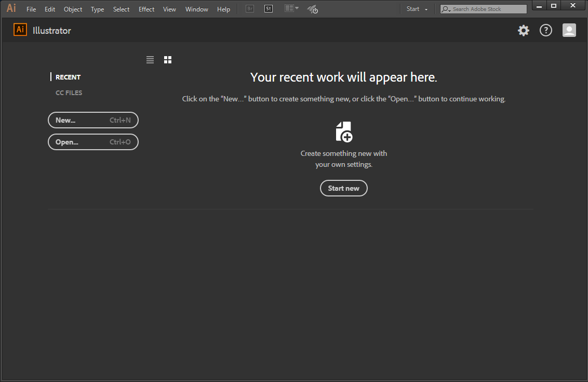The height and width of the screenshot is (382, 588).
Task: Select the CC FILES tab
Action: 69,93
